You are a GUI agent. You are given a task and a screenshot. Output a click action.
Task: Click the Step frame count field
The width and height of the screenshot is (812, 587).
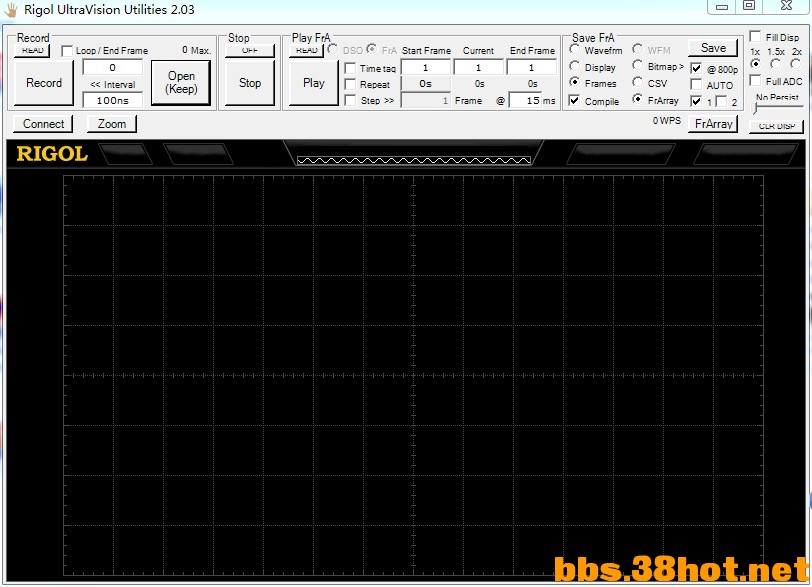click(x=426, y=100)
